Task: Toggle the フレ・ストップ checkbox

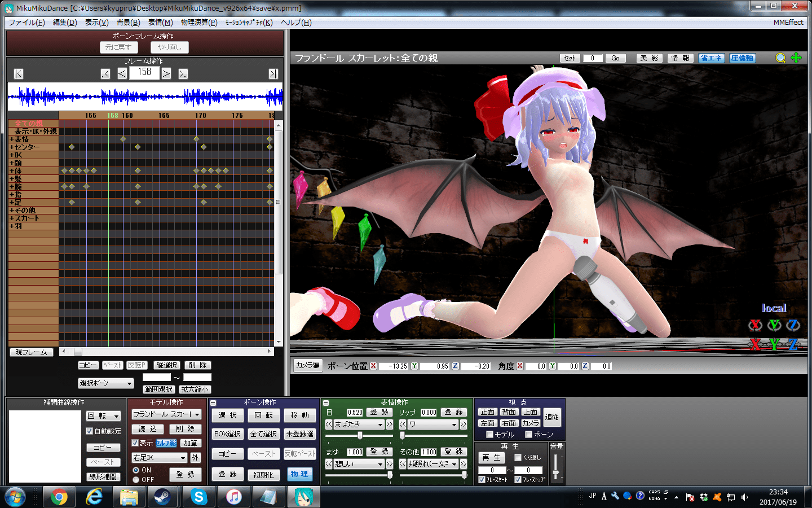Action: point(518,480)
